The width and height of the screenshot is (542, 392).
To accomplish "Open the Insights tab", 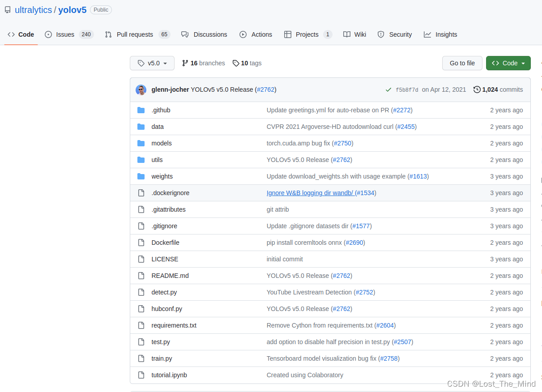I will click(x=440, y=34).
